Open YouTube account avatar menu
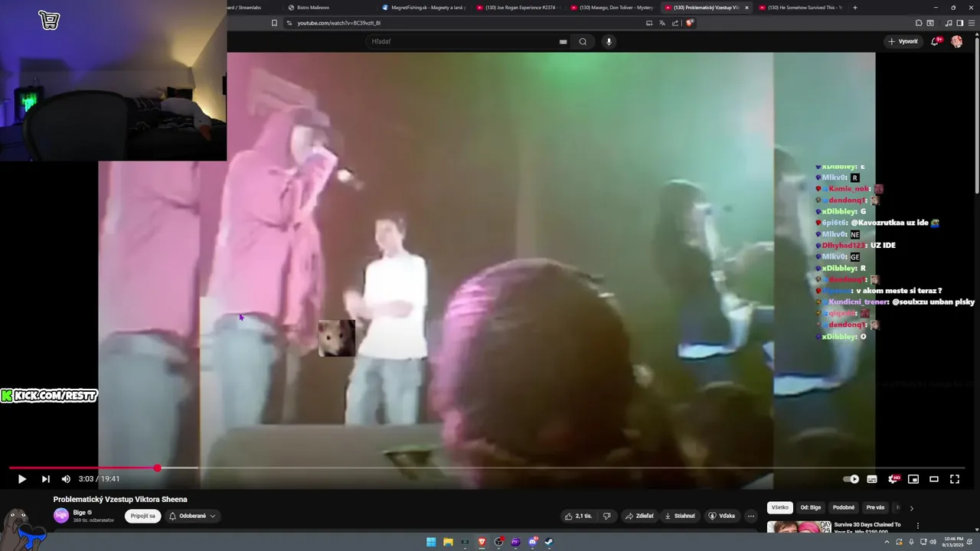 pyautogui.click(x=957, y=41)
